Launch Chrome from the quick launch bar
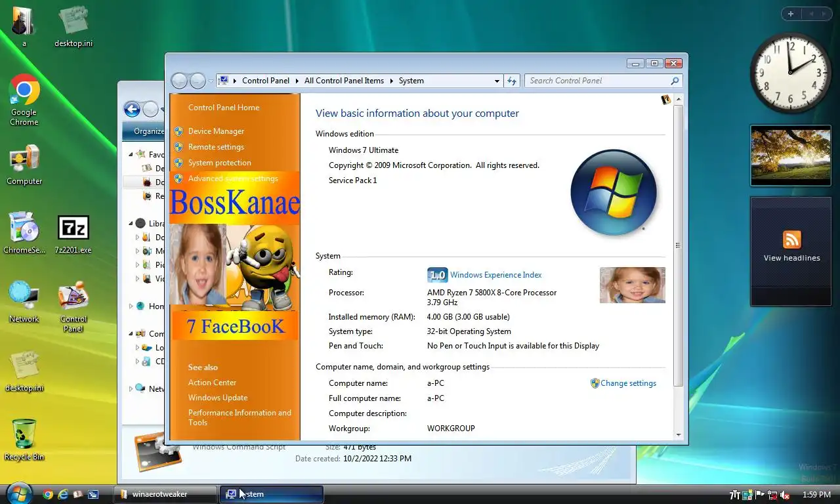This screenshot has height=504, width=840. 48,494
